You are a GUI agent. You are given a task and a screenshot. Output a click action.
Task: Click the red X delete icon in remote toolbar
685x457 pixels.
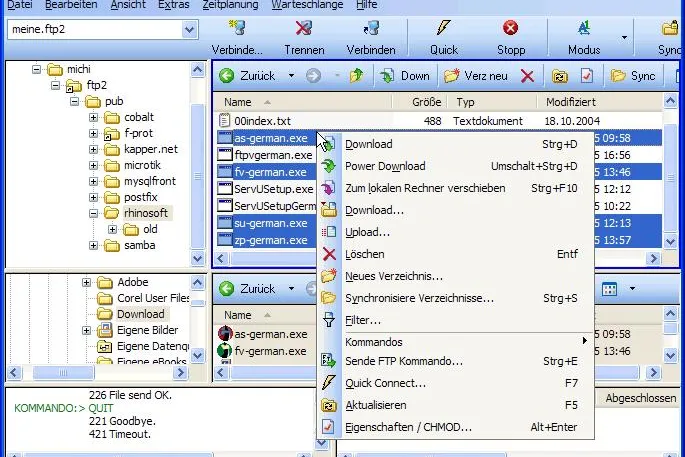tap(527, 76)
